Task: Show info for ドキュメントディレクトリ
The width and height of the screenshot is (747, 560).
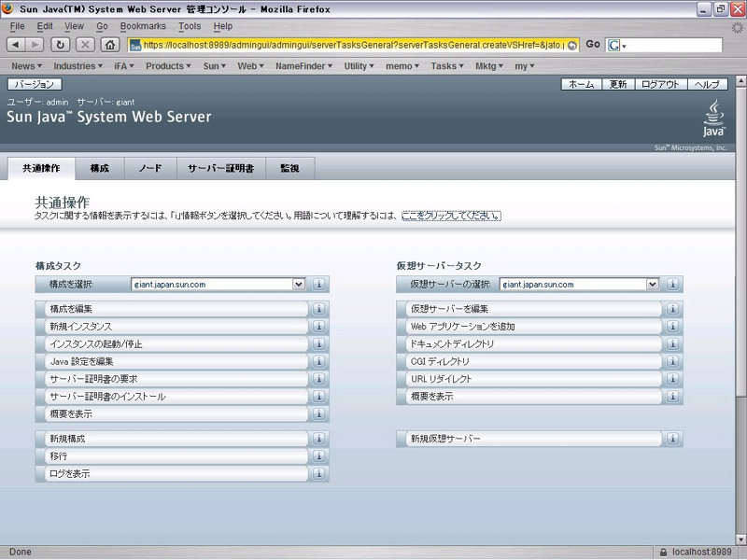Action: (672, 343)
